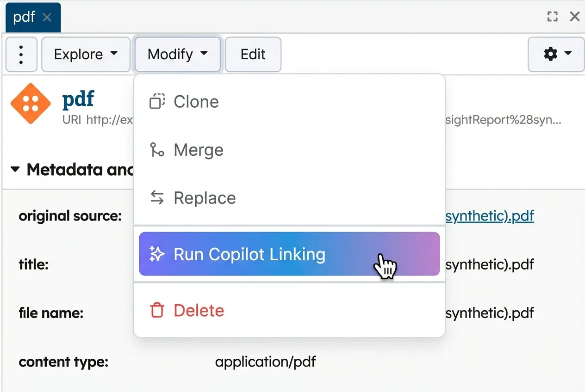
Task: Click the Edit button
Action: coord(253,55)
